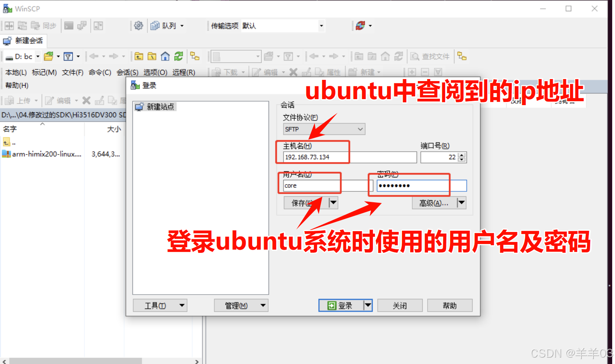The width and height of the screenshot is (615, 364).
Task: Click the remote delete X icon
Action: pyautogui.click(x=293, y=72)
